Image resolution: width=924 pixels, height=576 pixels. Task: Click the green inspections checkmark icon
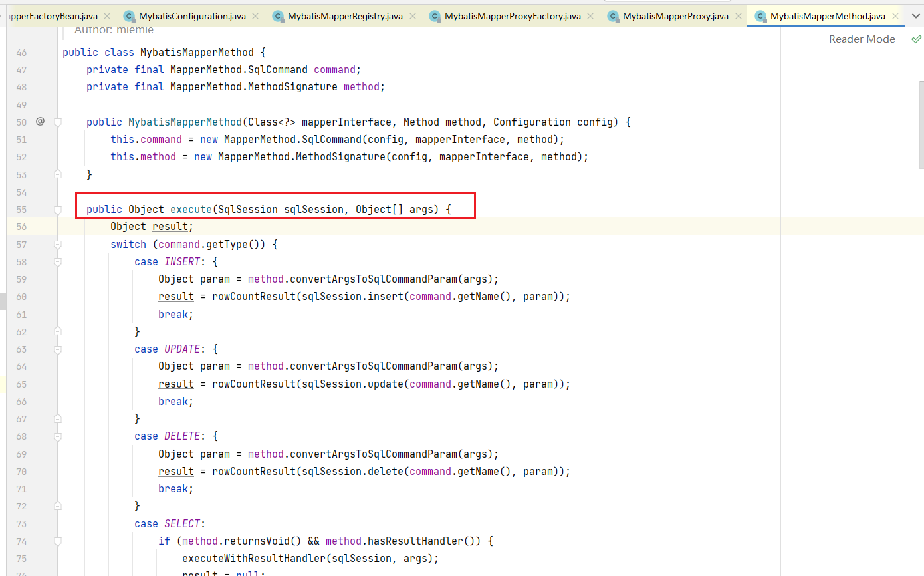tap(916, 39)
